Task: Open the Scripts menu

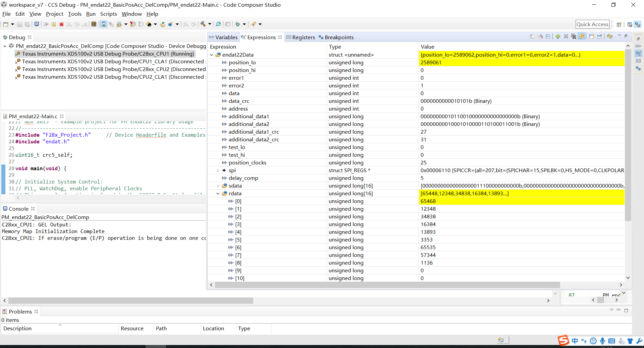Action: point(108,14)
